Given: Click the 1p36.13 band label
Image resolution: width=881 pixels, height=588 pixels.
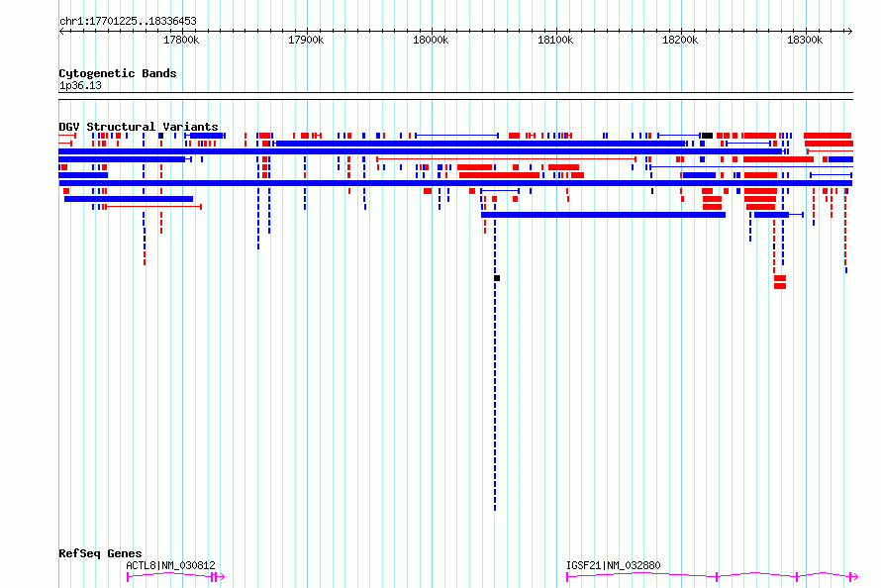Looking at the screenshot, I should click(80, 86).
